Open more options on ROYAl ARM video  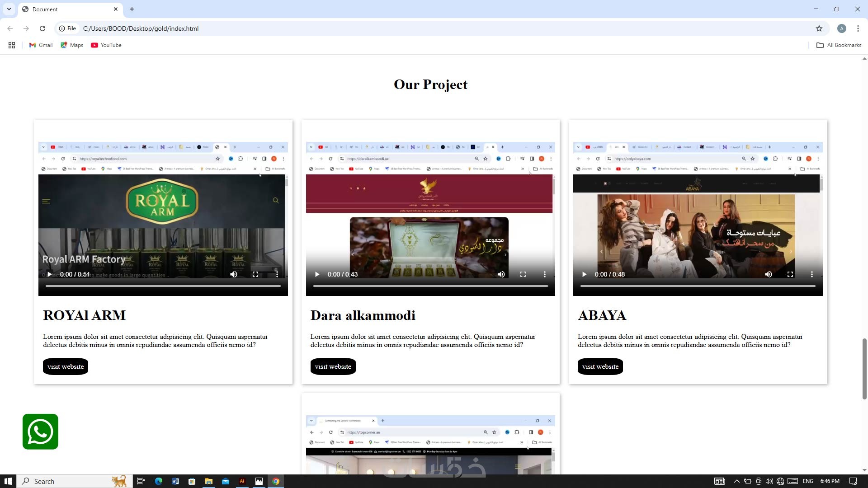pyautogui.click(x=277, y=274)
